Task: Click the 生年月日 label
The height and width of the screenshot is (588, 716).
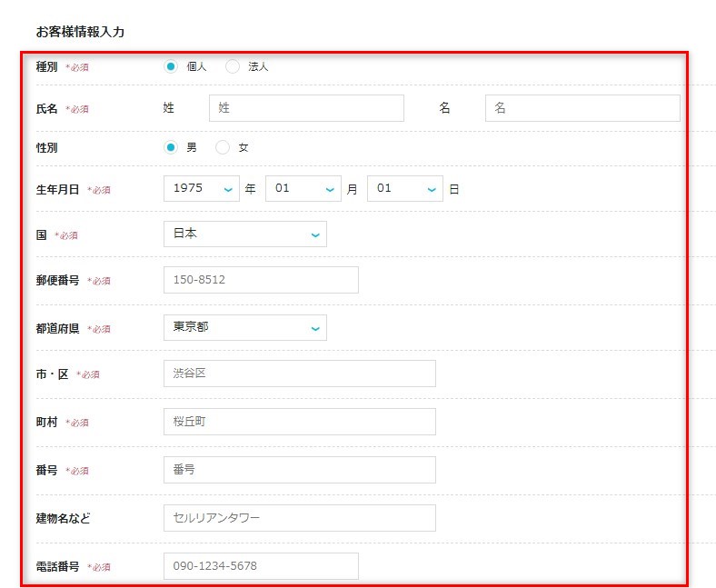Action: point(57,189)
